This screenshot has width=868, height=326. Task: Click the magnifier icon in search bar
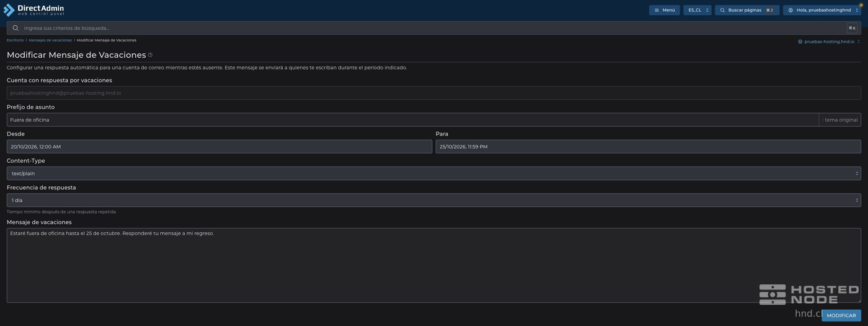15,28
